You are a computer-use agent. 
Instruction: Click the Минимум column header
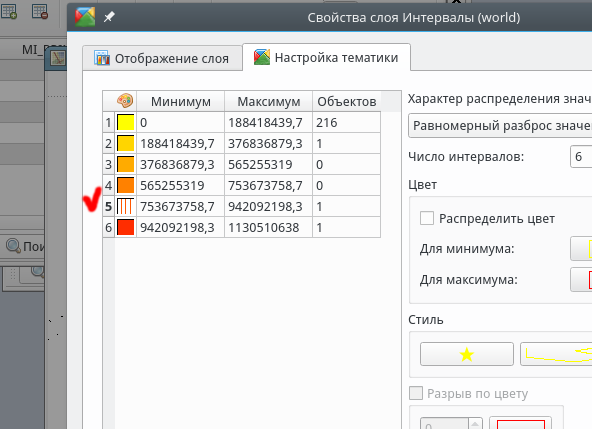click(x=180, y=101)
